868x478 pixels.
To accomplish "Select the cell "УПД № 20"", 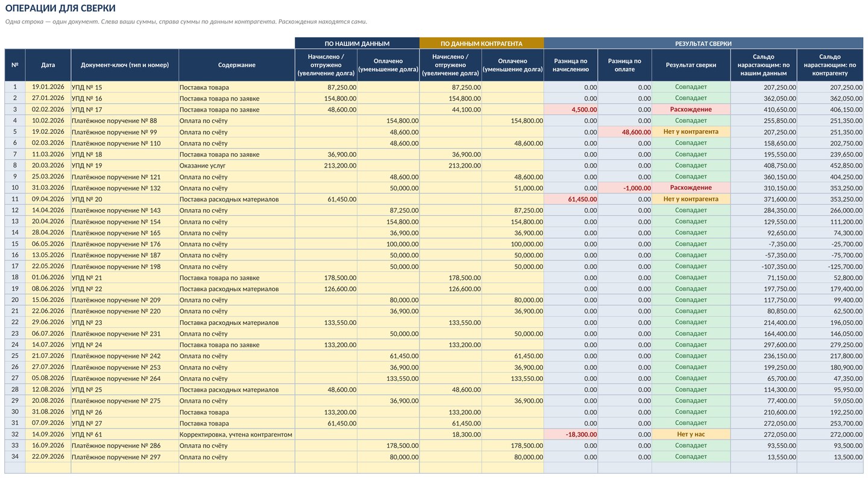I will point(125,199).
